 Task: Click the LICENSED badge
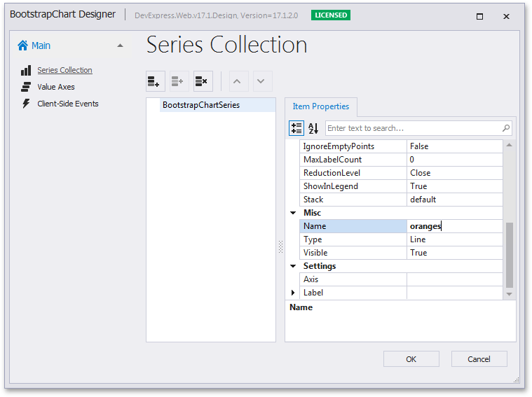pyautogui.click(x=331, y=15)
